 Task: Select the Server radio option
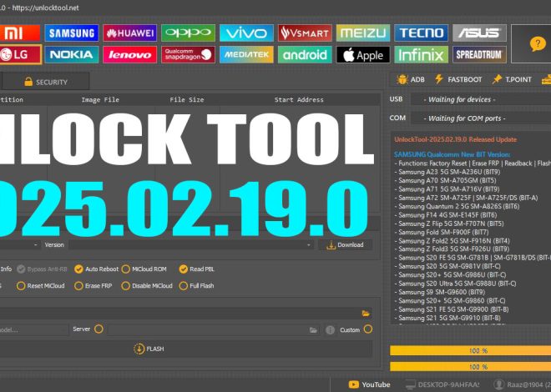99,329
